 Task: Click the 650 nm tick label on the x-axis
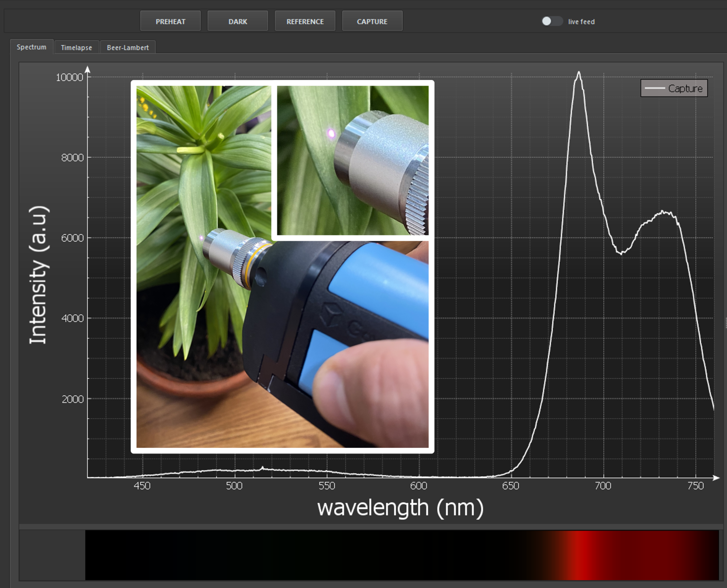point(511,485)
